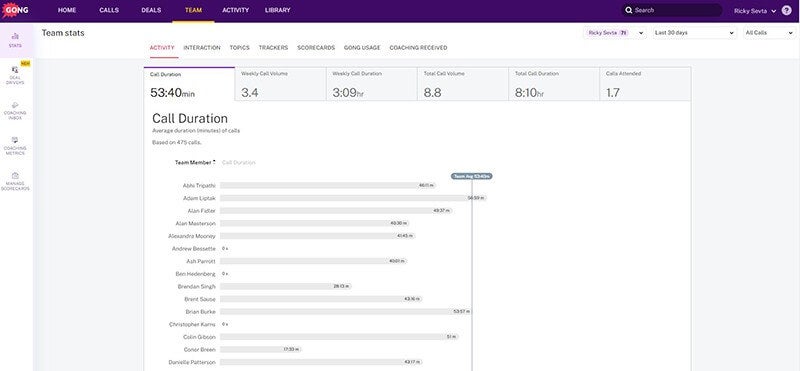Click the help question mark icon
Image resolution: width=800 pixels, height=371 pixels.
[x=786, y=10]
